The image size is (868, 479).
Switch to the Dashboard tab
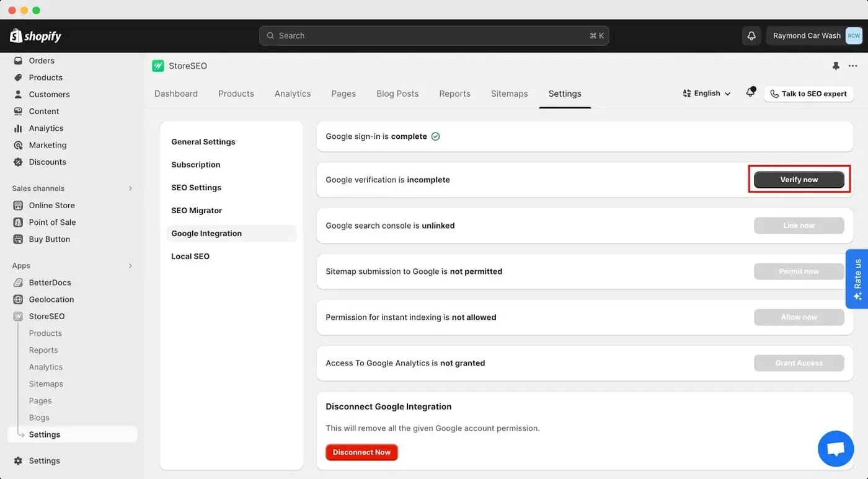(176, 94)
